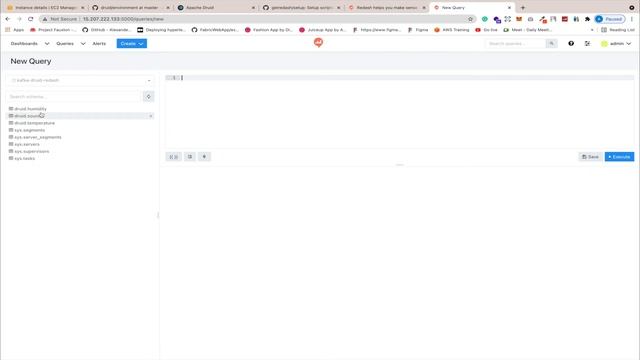Click the green Grammarly extension icon
The height and width of the screenshot is (360, 640).
click(x=484, y=19)
